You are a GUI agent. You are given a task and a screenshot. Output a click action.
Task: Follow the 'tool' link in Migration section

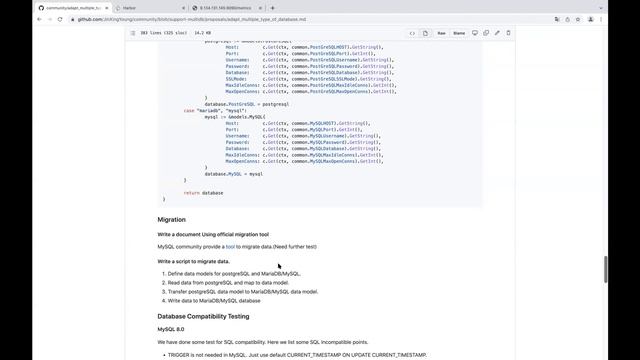(230, 247)
